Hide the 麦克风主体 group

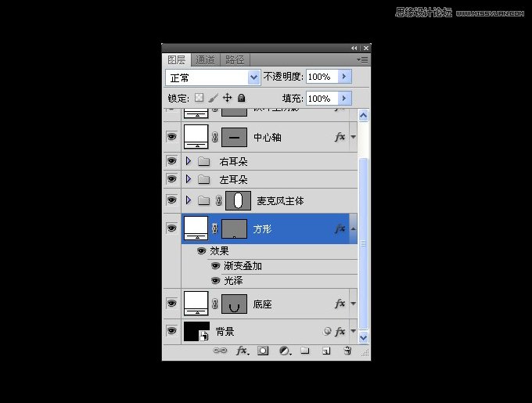click(171, 200)
